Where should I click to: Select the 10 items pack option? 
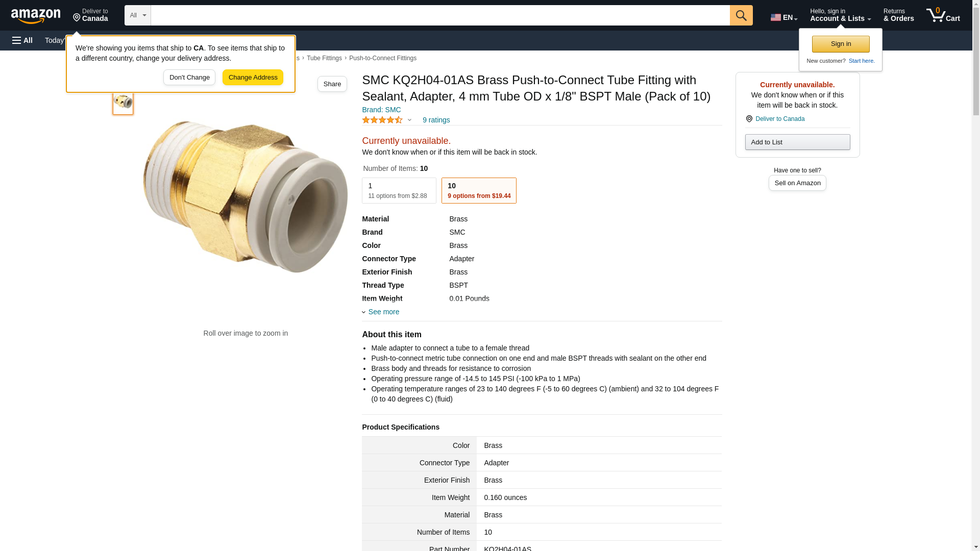pyautogui.click(x=478, y=190)
